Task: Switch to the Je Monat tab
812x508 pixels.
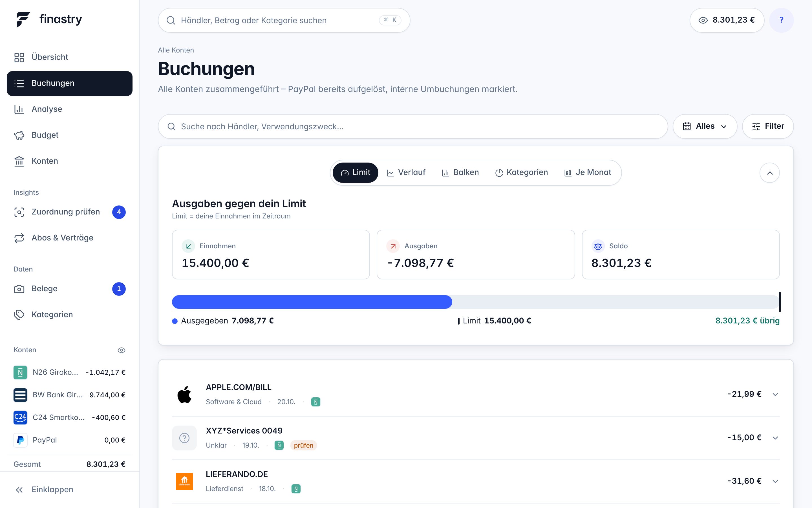Action: point(588,173)
